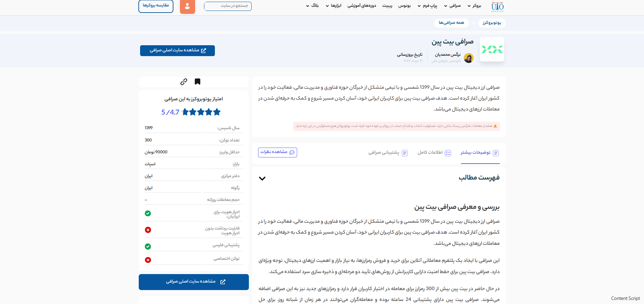644x304 pixels.
Task: Click red cross for توکن اختصاصی
Action: point(148,260)
